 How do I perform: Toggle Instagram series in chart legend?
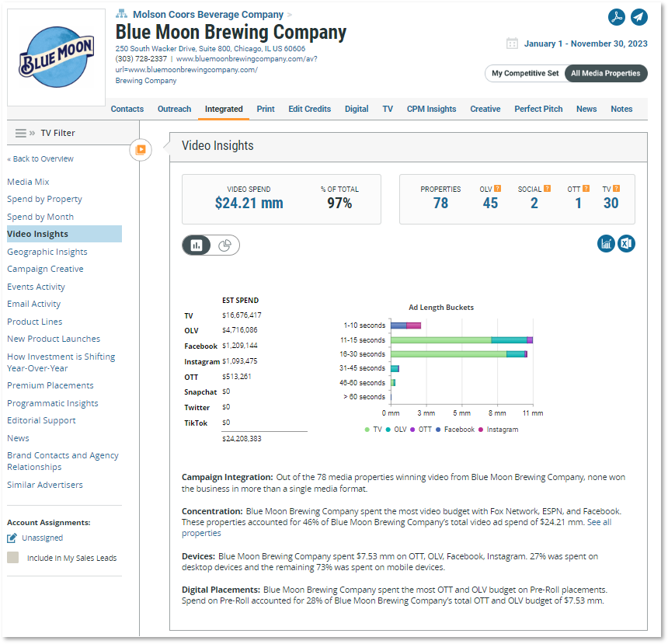(499, 430)
